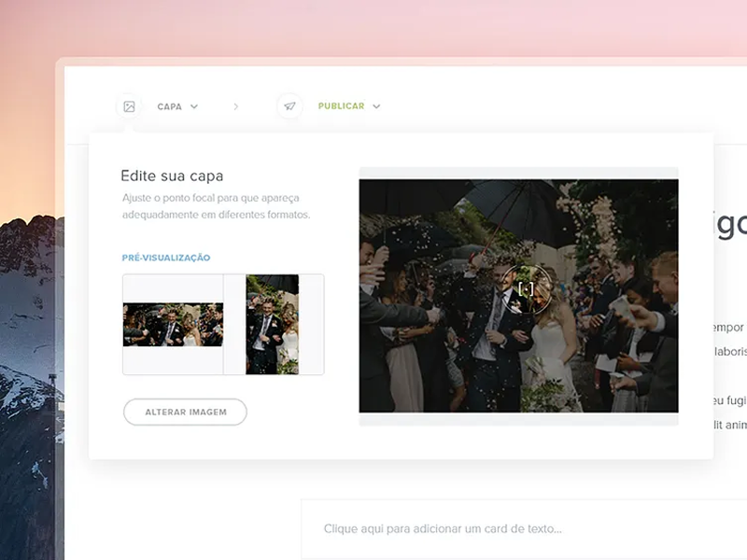The height and width of the screenshot is (560, 747).
Task: Select the PUBLICAR step label
Action: click(341, 106)
